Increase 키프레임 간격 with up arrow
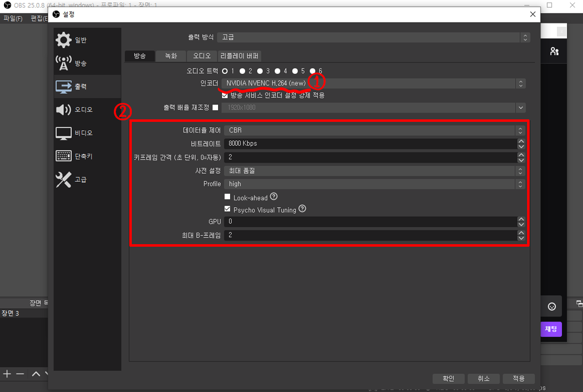 point(521,155)
